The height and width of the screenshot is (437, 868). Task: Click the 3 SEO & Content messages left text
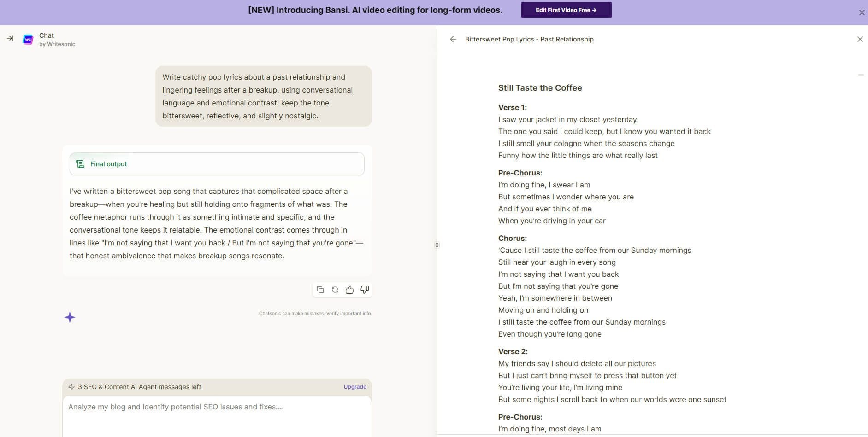click(140, 387)
